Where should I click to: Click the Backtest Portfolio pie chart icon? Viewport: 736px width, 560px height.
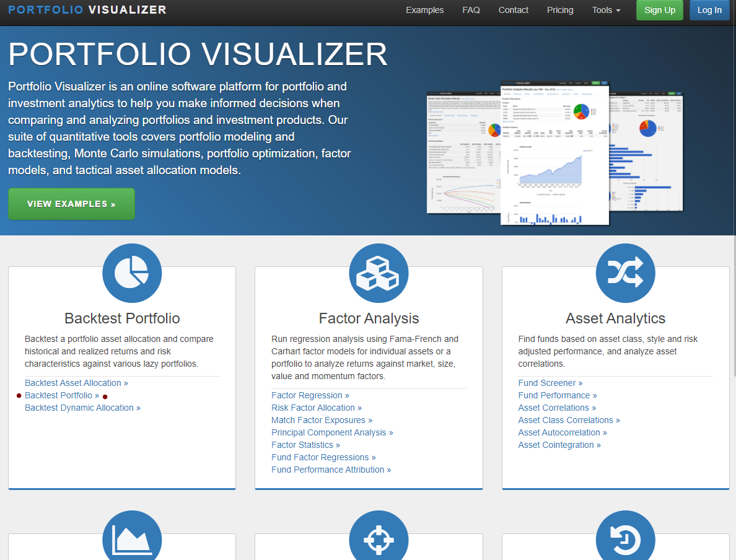click(x=132, y=273)
